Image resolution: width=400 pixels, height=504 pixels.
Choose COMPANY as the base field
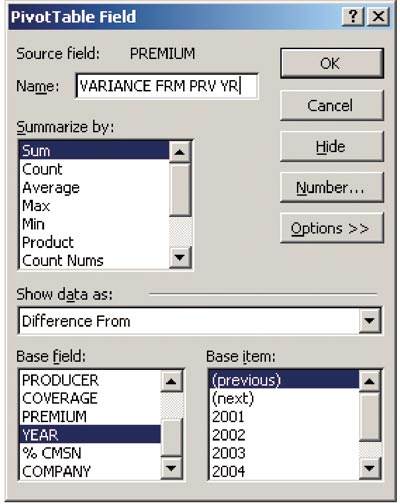(90, 471)
